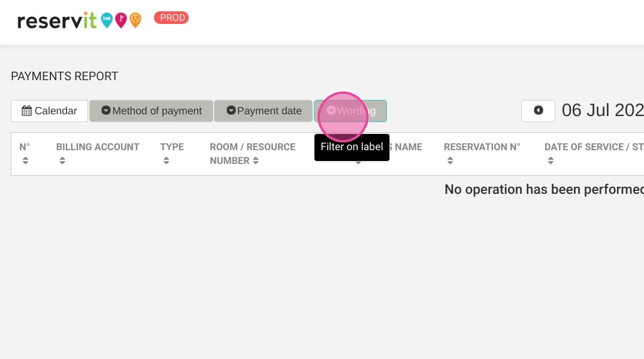Screen dimensions: 644x359
Task: Sort by N° column arrows
Action: (26, 161)
